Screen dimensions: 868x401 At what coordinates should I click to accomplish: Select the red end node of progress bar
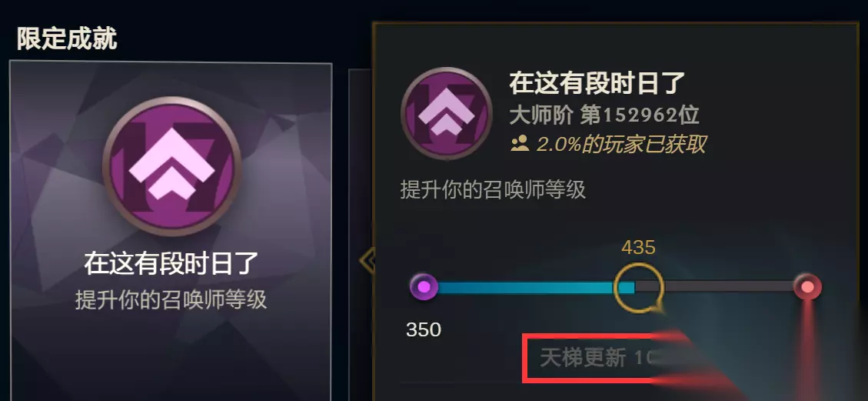pos(808,287)
